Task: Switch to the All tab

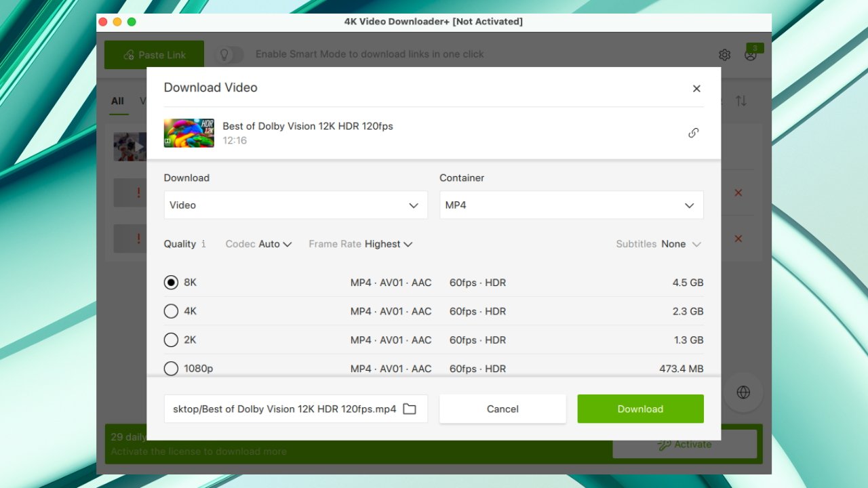Action: click(118, 101)
